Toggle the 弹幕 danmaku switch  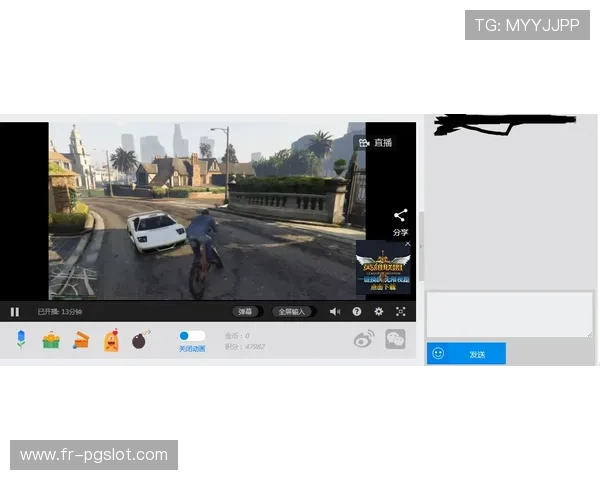(x=248, y=312)
